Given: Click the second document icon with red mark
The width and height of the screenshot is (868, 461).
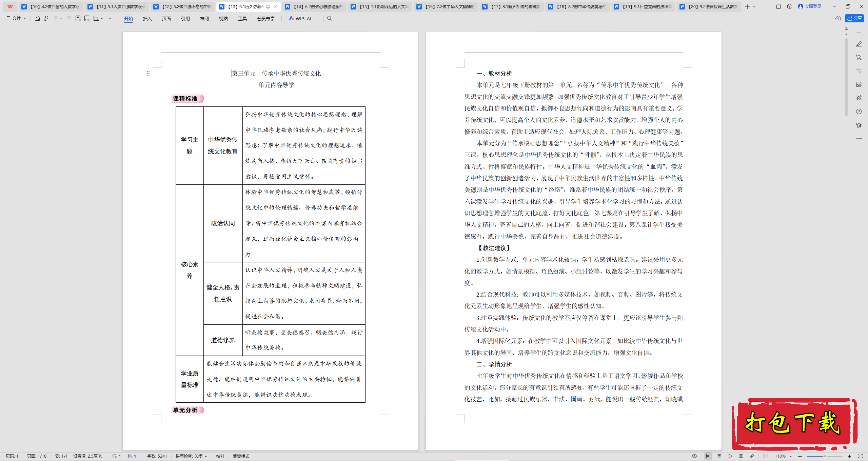Looking at the screenshot, I should point(87,18).
